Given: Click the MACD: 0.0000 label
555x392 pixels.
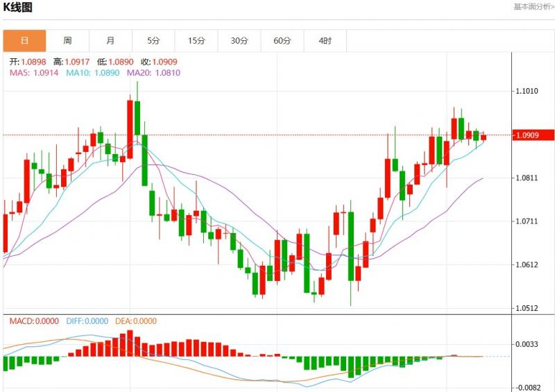Looking at the screenshot, I should (34, 321).
